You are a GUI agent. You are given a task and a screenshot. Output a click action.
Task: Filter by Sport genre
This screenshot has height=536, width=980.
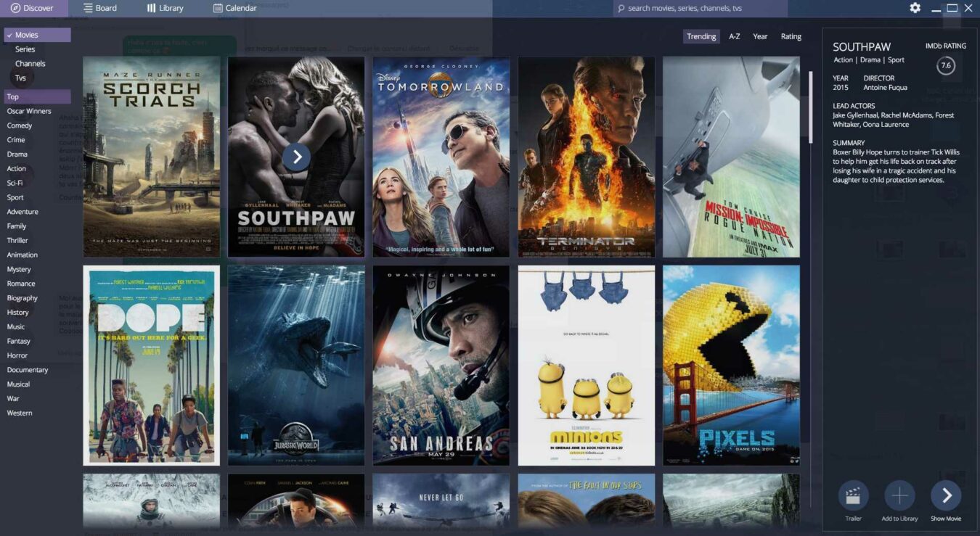coord(15,197)
